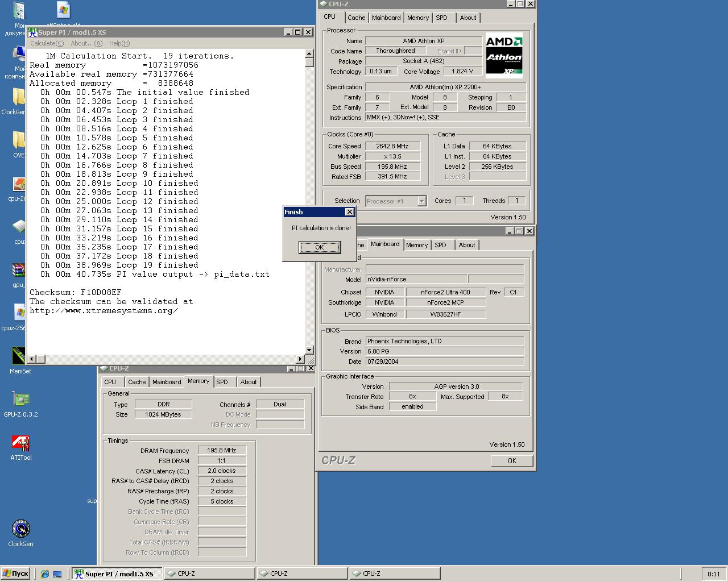Click LPCIO value 'W83627HF'

(x=446, y=314)
